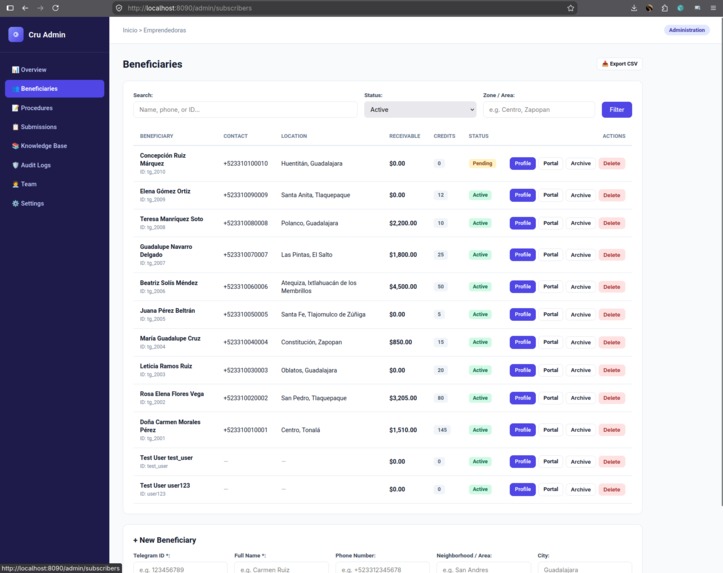Open Profile for Beatriz Solís Méndez
This screenshot has width=723, height=573.
tap(522, 287)
